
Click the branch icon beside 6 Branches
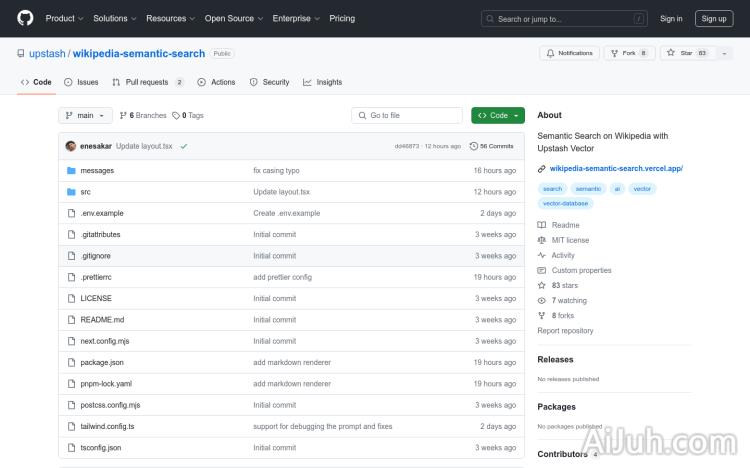[123, 115]
